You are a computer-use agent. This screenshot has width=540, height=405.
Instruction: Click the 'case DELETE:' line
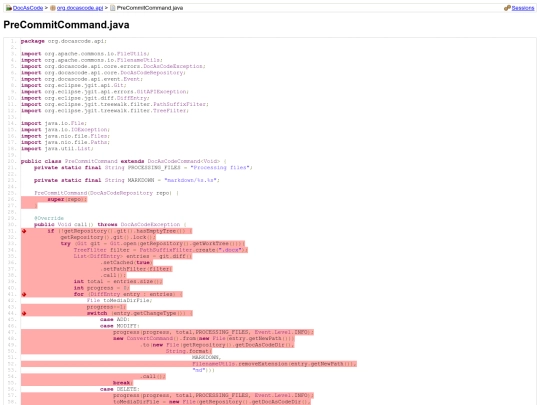120,389
